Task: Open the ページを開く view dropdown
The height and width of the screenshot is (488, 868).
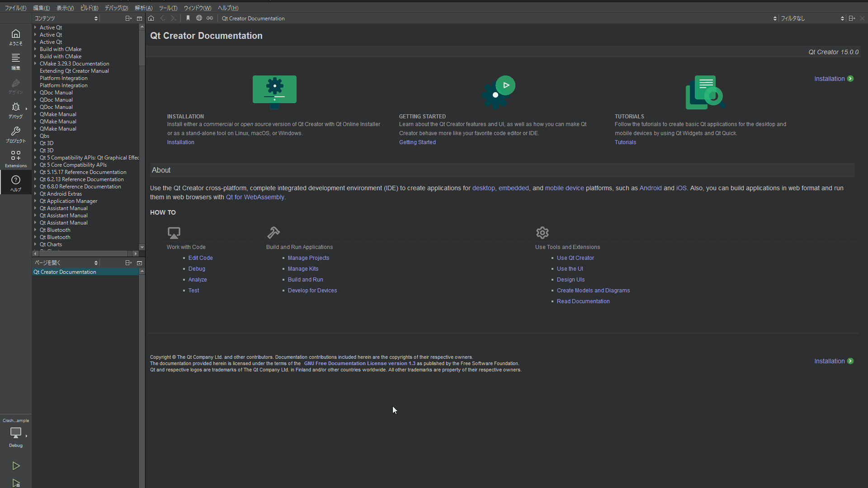Action: (66, 263)
